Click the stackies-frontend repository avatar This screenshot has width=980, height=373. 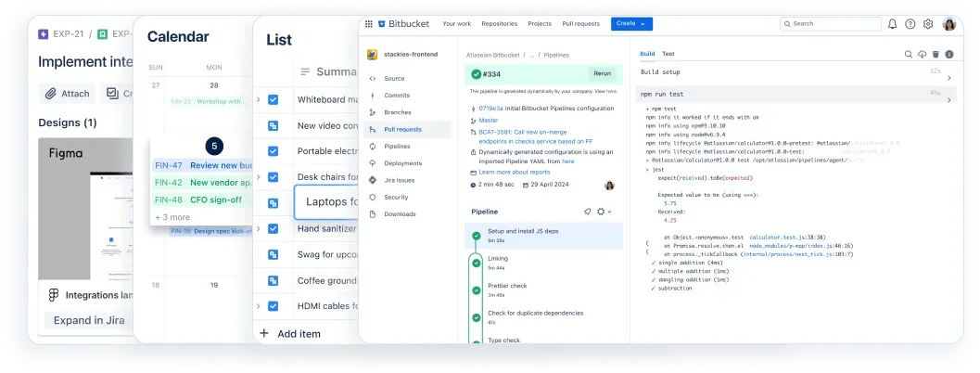pyautogui.click(x=373, y=55)
